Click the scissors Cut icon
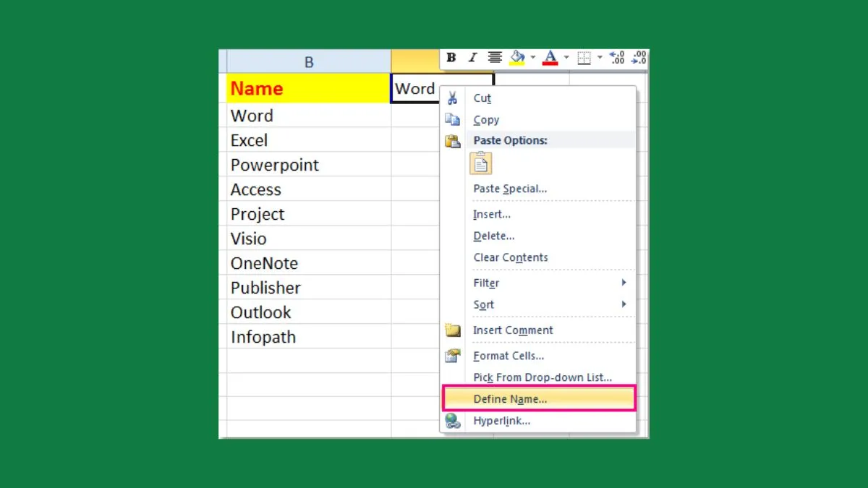Viewport: 868px width, 488px height. (453, 98)
